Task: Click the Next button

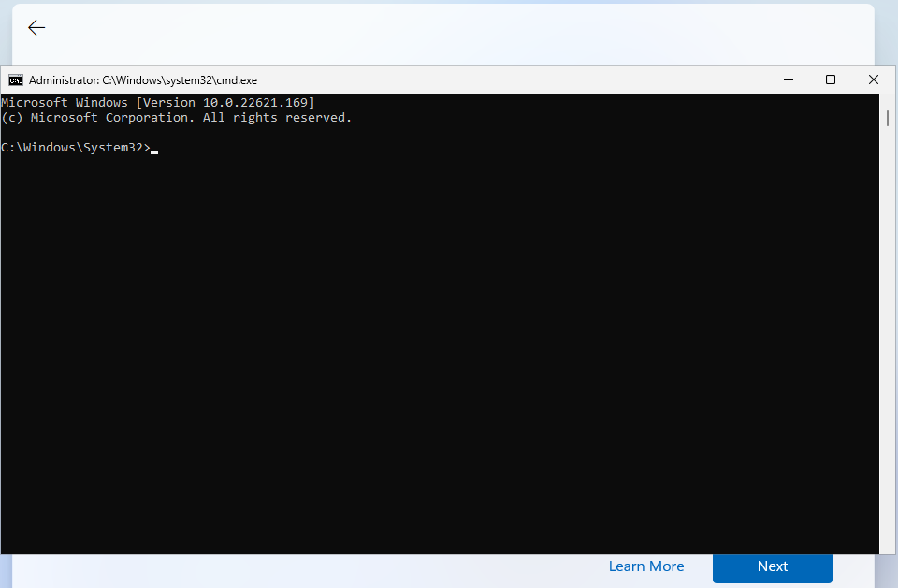Action: pos(772,566)
